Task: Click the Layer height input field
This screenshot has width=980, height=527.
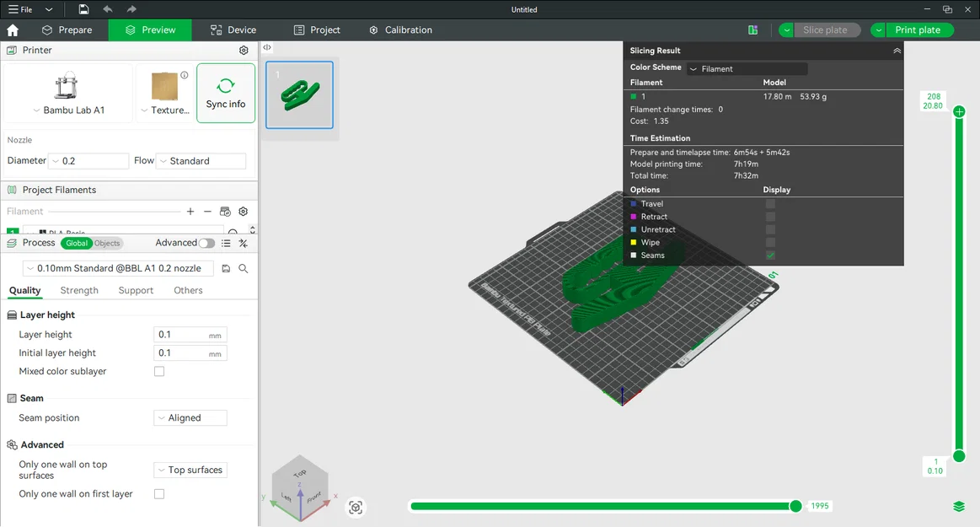Action: [x=190, y=335]
